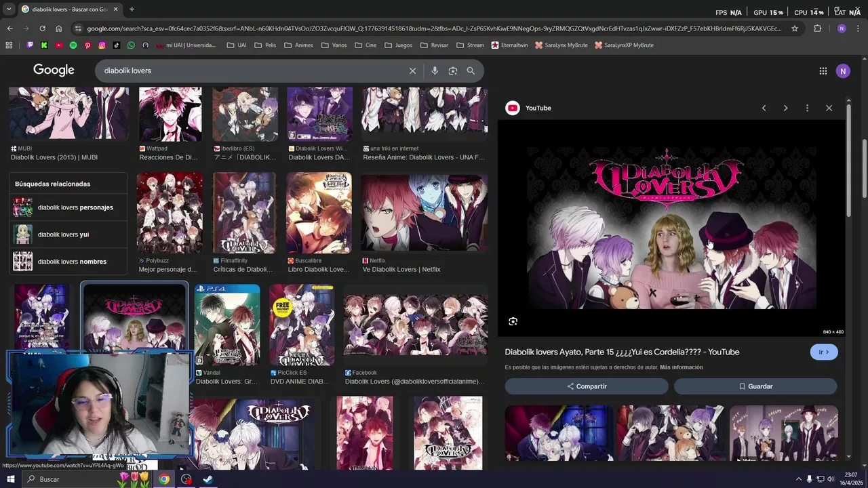Click the Ir button to visit YouTube

tap(824, 352)
